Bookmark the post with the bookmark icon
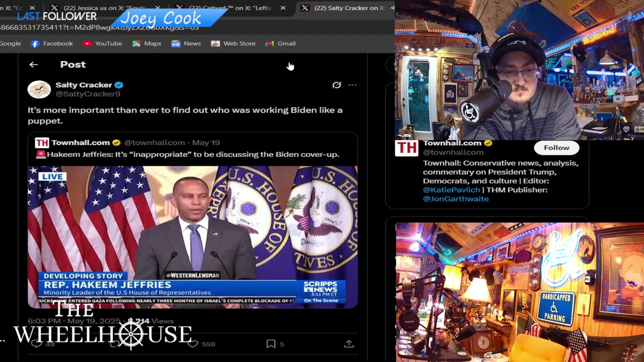Screen dimensions: 644x362 (271, 344)
